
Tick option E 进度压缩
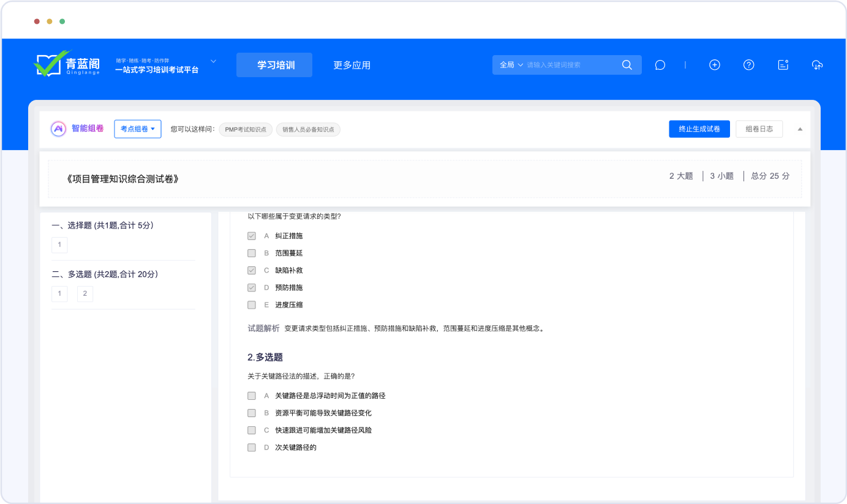point(252,304)
